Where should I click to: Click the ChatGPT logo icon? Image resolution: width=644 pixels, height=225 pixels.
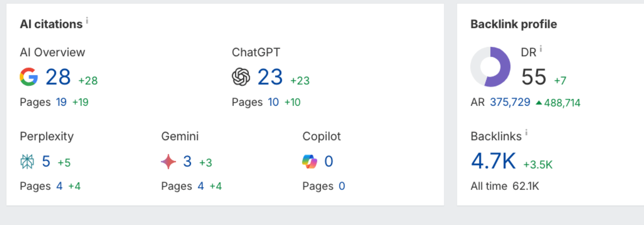point(241,77)
